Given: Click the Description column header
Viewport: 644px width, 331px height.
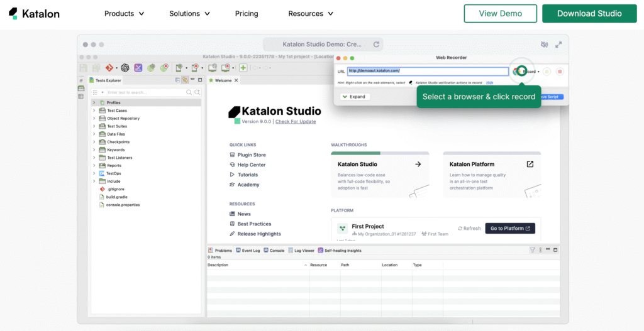Looking at the screenshot, I should point(258,265).
